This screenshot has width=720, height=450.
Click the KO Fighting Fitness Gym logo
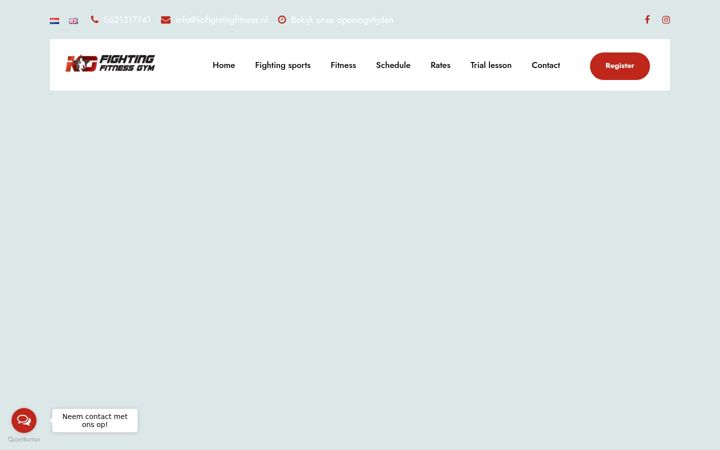point(110,63)
